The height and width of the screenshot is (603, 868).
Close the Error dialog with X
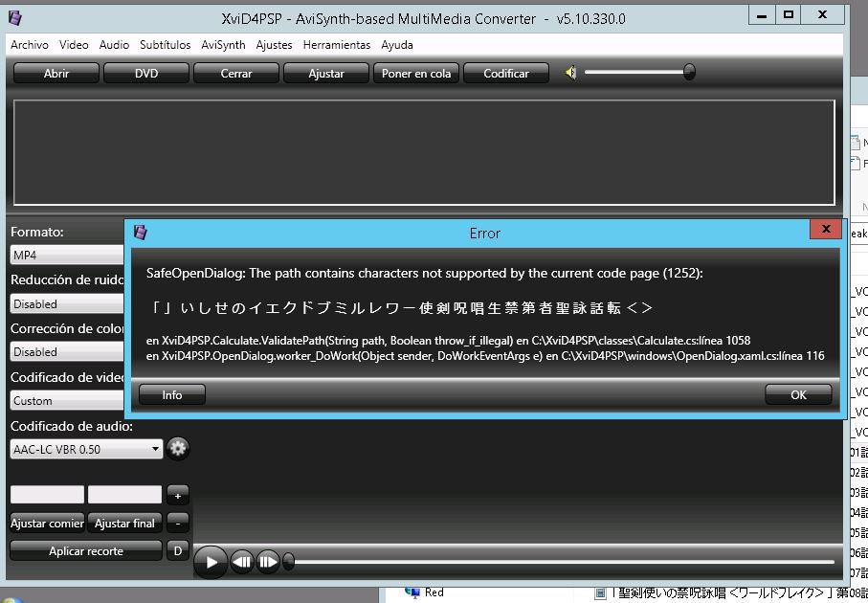pyautogui.click(x=826, y=229)
